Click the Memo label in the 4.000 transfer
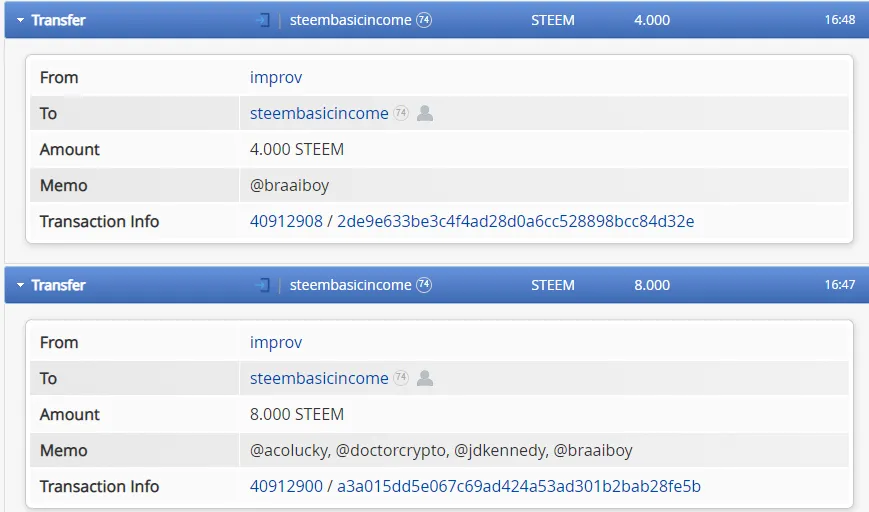Viewport: 869px width, 512px height. point(63,186)
